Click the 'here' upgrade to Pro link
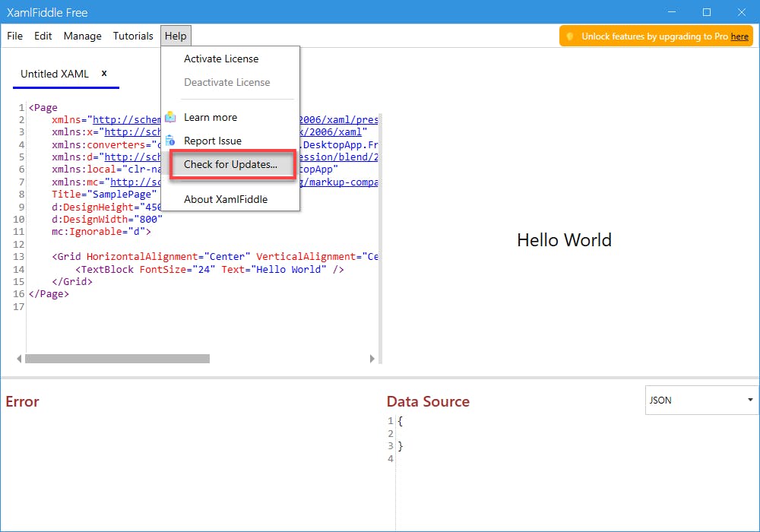This screenshot has width=760, height=532. coord(739,36)
